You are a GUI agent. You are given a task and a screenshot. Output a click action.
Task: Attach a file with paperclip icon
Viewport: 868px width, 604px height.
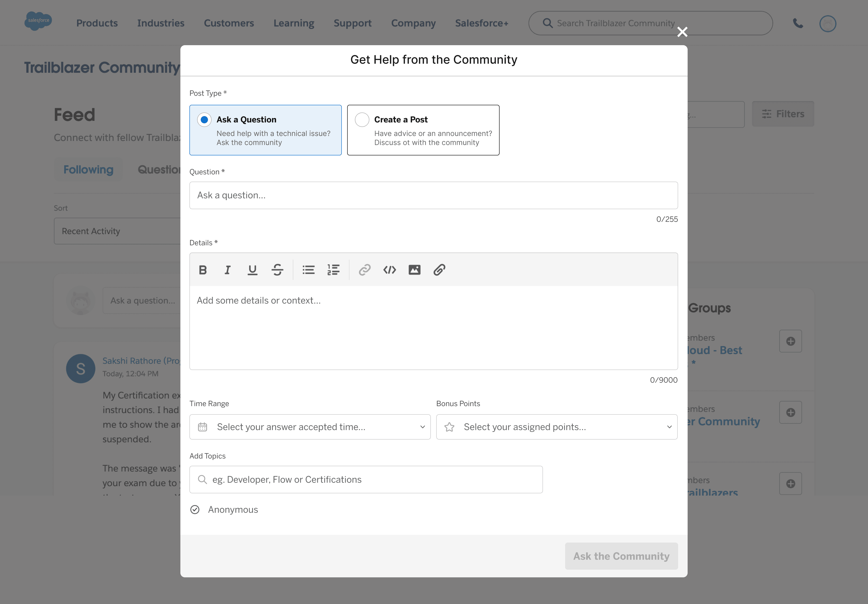tap(439, 270)
